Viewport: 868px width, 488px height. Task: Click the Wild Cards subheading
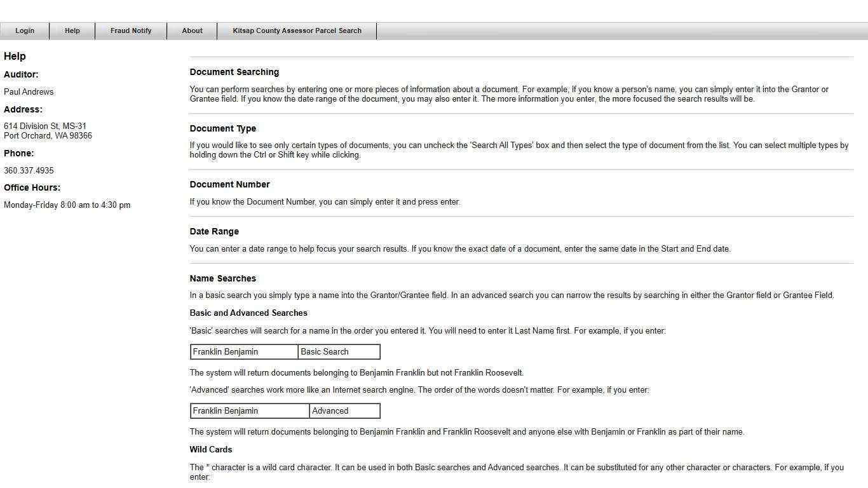pos(210,449)
